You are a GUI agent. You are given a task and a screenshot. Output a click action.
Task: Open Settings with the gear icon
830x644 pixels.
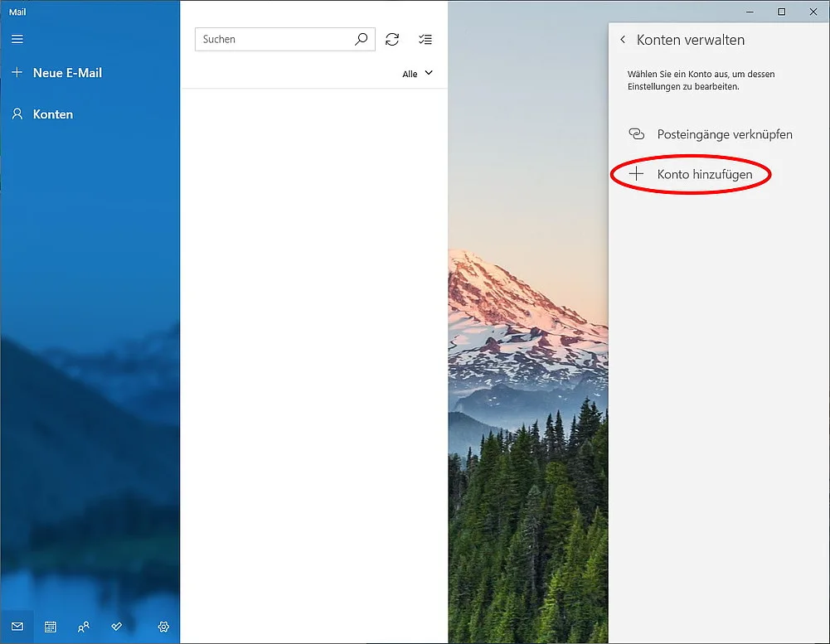pyautogui.click(x=163, y=627)
